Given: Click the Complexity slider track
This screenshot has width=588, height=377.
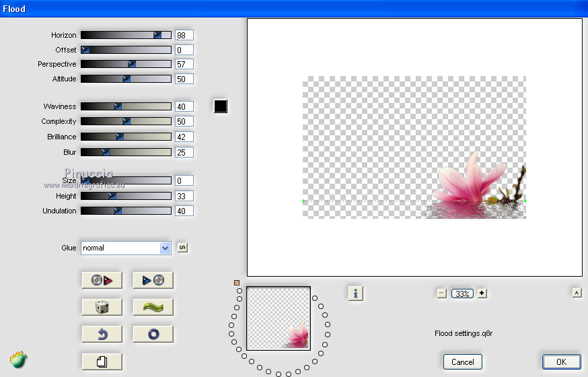Looking at the screenshot, I should 126,121.
